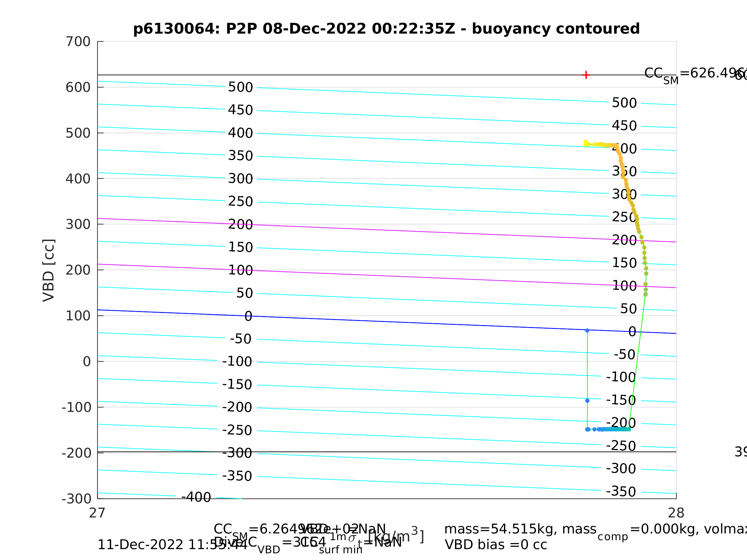Viewport: 747px width, 560px height.
Task: Click the x-axis tick label 28
Action: 676,513
